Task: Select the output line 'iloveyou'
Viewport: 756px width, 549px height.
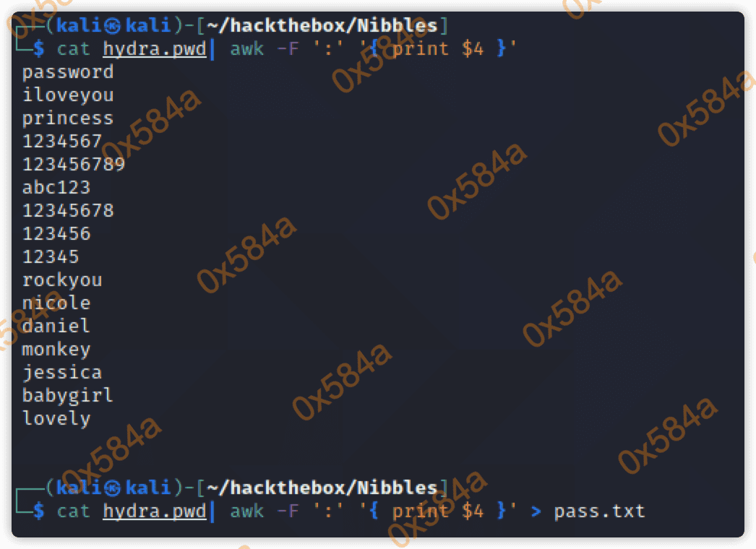Action: (x=68, y=95)
